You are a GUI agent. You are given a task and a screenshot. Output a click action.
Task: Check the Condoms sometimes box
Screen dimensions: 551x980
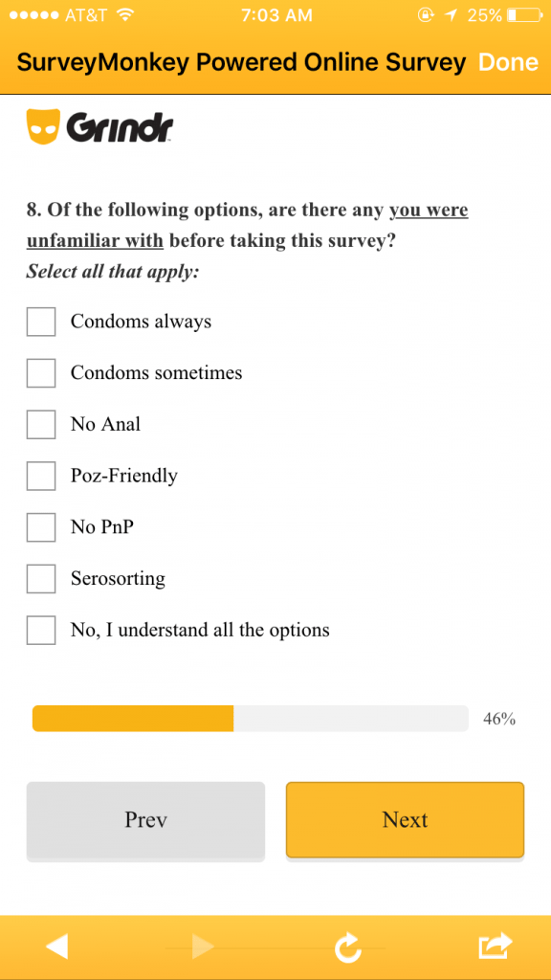click(41, 372)
